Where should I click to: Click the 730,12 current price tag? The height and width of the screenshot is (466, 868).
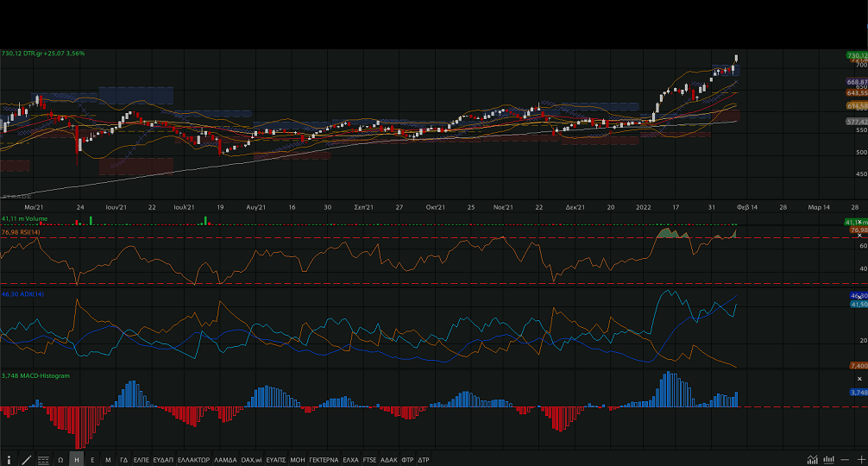pyautogui.click(x=856, y=54)
